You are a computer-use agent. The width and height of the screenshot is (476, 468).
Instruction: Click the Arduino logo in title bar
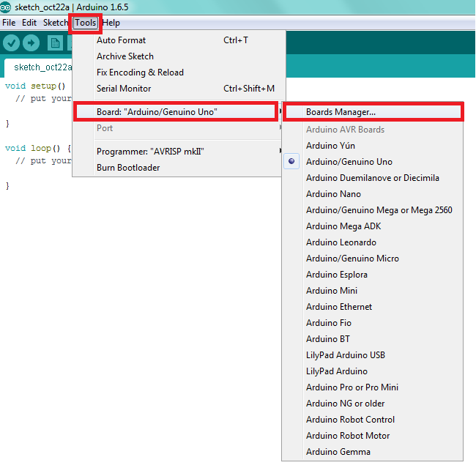(x=5, y=7)
